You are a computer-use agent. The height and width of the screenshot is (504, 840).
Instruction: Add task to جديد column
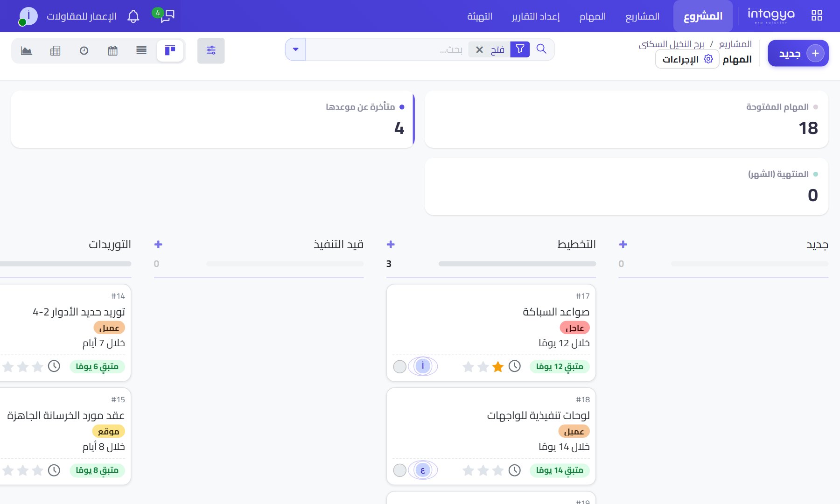pyautogui.click(x=623, y=244)
